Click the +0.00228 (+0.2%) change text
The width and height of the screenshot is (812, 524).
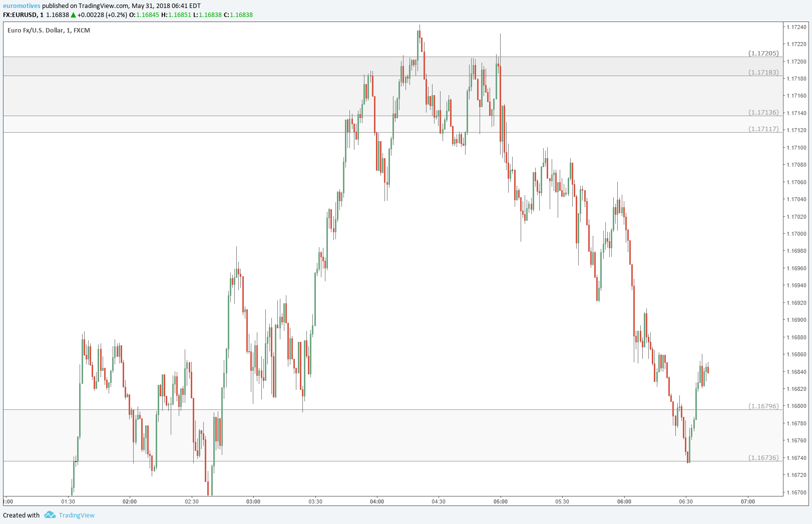(102, 15)
